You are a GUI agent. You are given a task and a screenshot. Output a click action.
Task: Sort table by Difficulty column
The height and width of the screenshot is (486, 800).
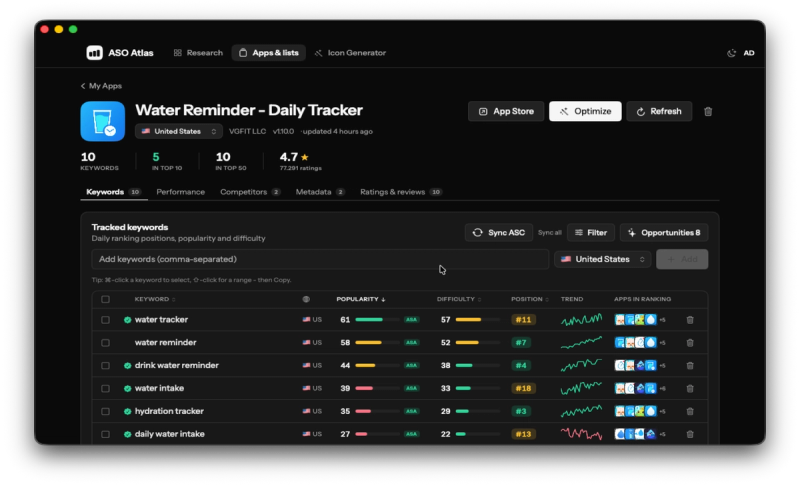click(459, 299)
